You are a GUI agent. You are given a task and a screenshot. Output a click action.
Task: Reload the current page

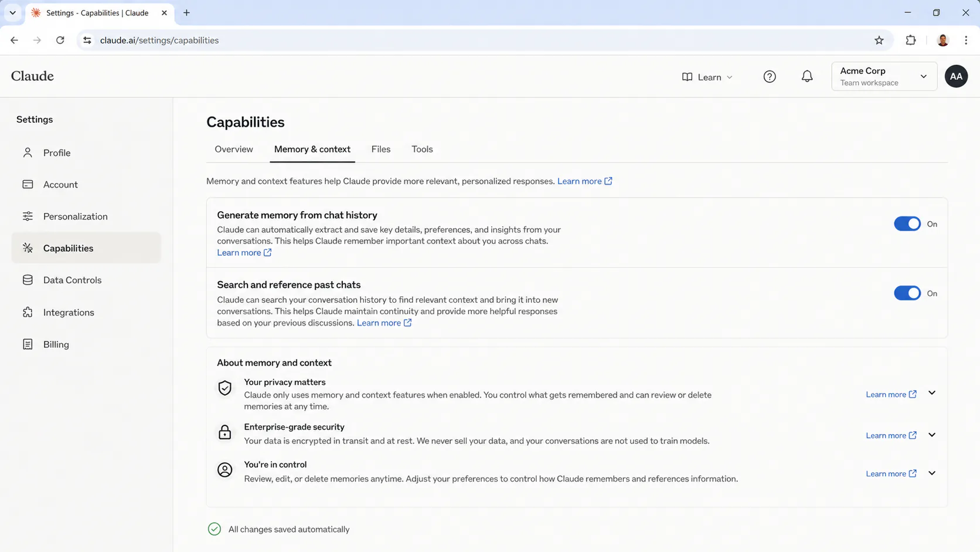pyautogui.click(x=60, y=40)
